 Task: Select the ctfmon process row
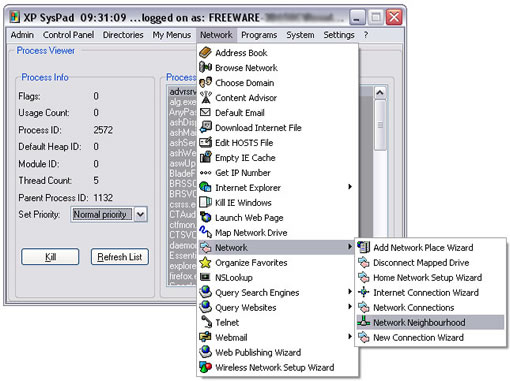click(x=182, y=225)
